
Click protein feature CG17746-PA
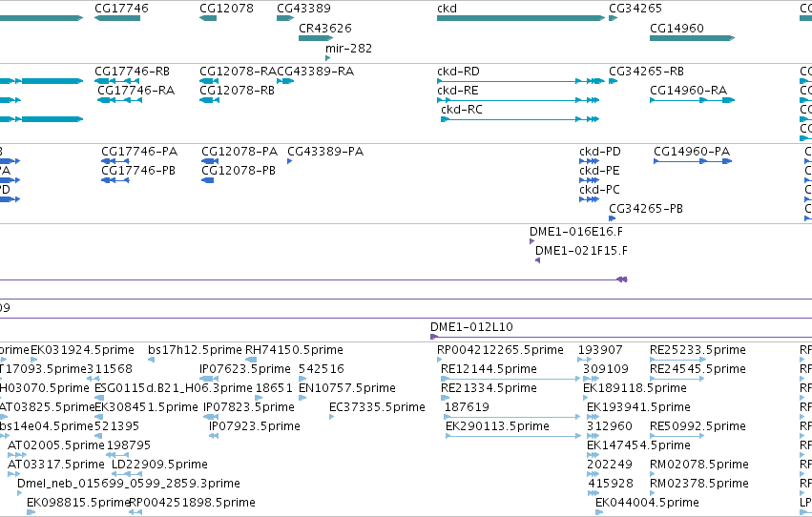[115, 161]
